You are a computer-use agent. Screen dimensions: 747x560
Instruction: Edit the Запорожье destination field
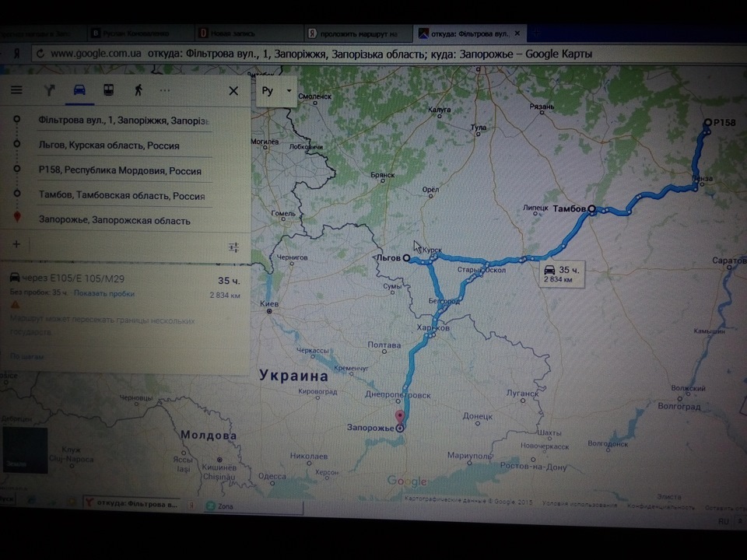tap(124, 220)
